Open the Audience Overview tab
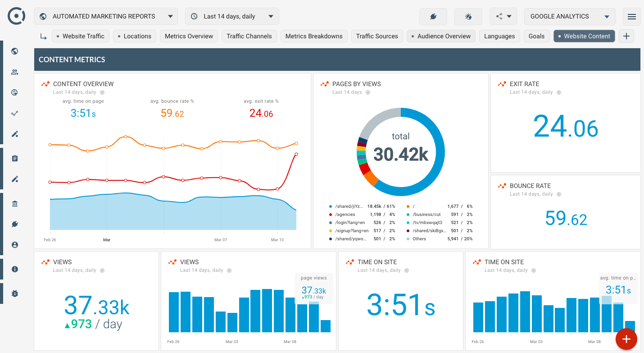This screenshot has width=644, height=353. click(441, 37)
